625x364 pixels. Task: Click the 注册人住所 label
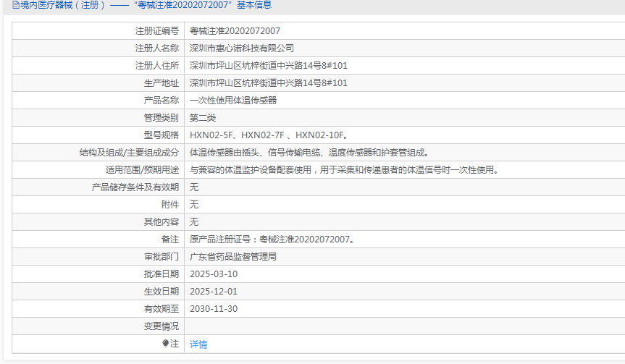(157, 66)
